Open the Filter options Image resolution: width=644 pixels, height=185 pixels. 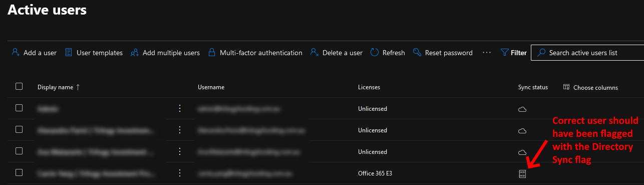click(x=513, y=53)
